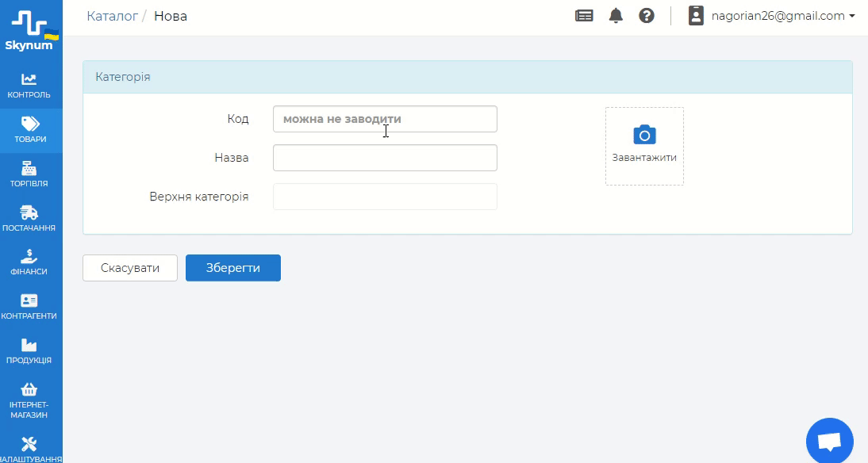Viewport: 868px width, 463px height.
Task: Open the Фінанси sidebar section
Action: (x=29, y=262)
